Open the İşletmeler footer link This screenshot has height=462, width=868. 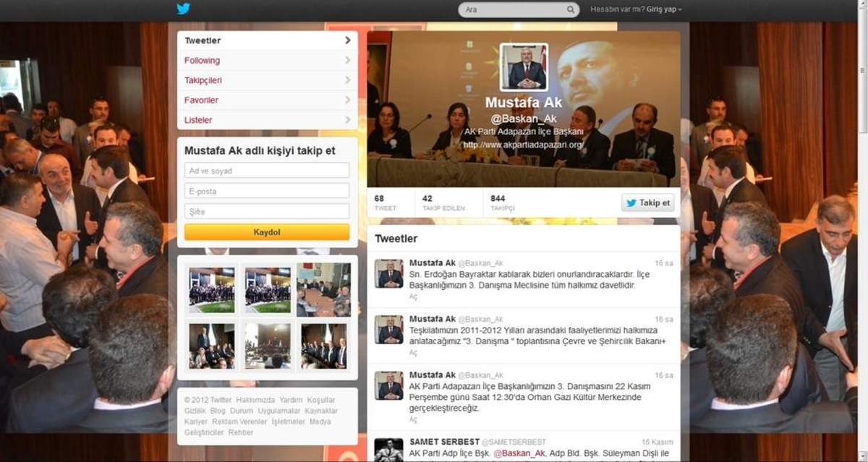click(288, 422)
